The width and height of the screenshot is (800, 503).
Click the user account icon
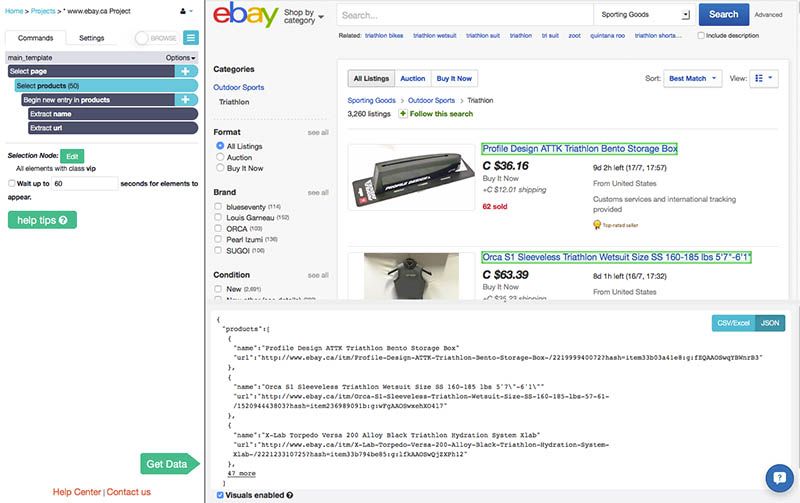click(183, 11)
